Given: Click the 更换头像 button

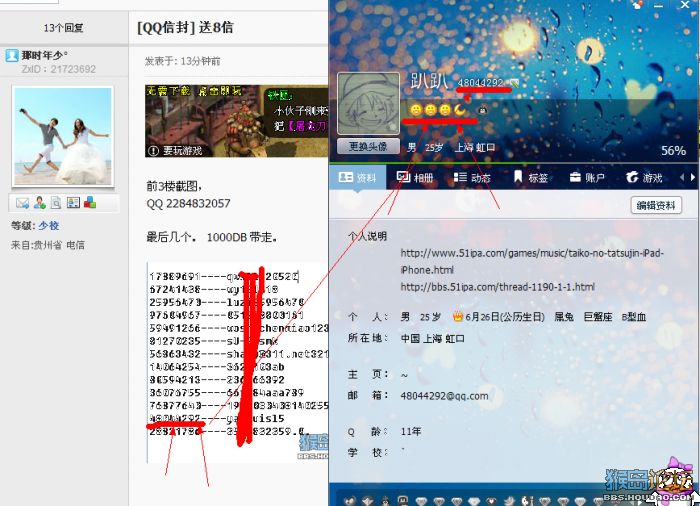Looking at the screenshot, I should click(368, 146).
